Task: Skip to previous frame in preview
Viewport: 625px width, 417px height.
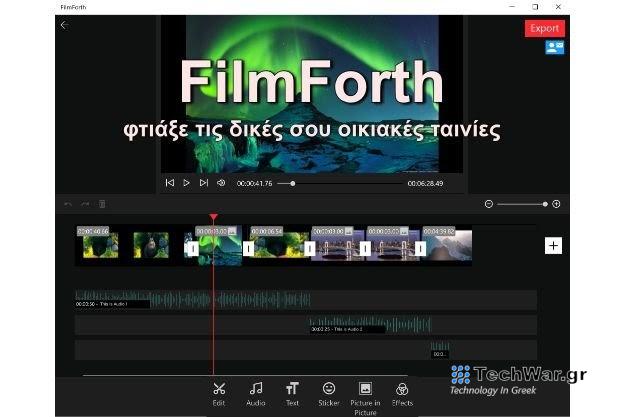Action: (169, 183)
